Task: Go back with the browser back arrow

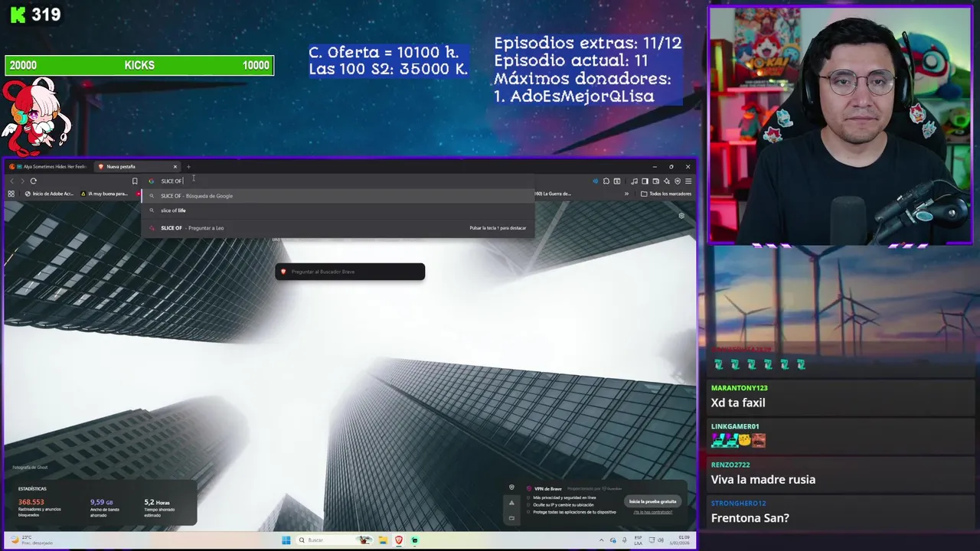Action: (11, 181)
